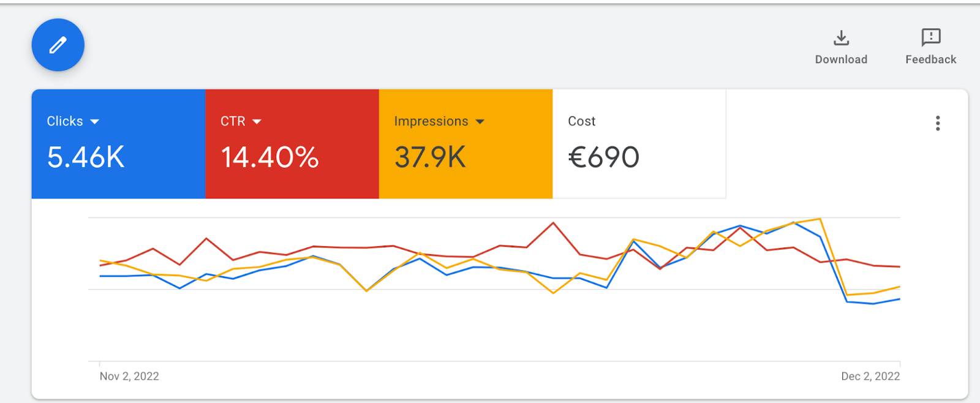The image size is (980, 403).
Task: Click the Download text label
Action: [841, 59]
